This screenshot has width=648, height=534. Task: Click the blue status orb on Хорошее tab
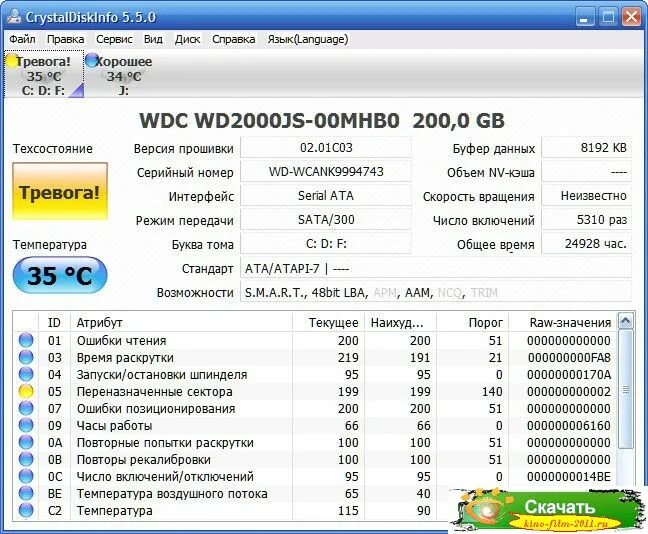pos(91,60)
